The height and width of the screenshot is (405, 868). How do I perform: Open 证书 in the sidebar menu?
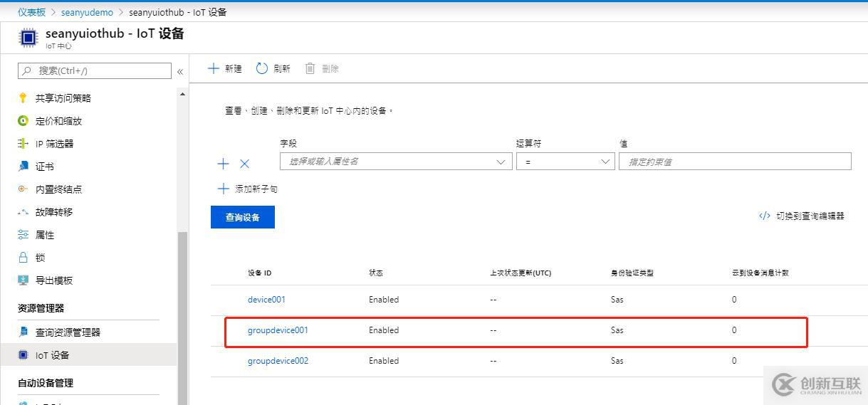(45, 167)
